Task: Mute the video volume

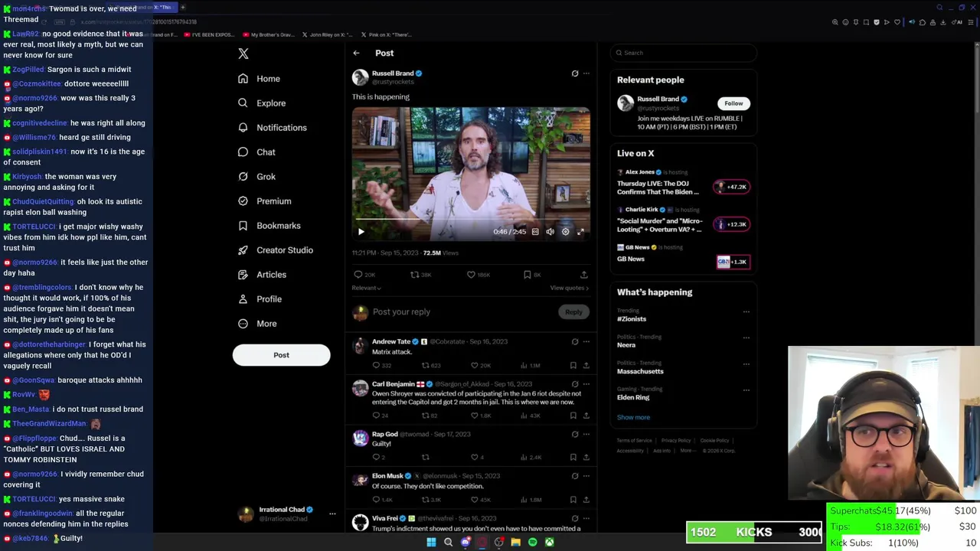Action: [550, 232]
